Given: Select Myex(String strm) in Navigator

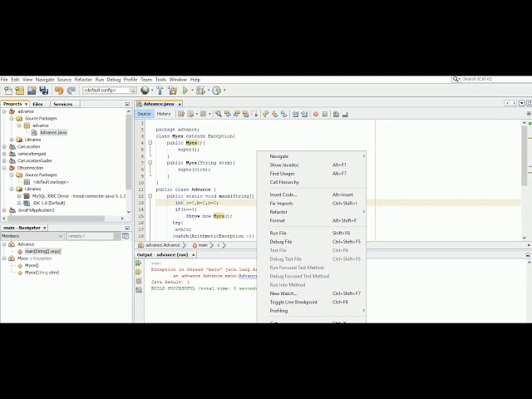Looking at the screenshot, I should [x=42, y=273].
